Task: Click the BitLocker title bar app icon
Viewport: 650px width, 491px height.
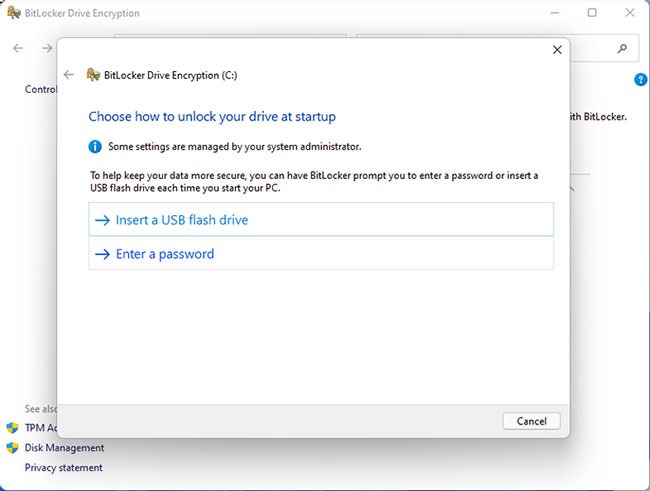Action: click(x=14, y=12)
